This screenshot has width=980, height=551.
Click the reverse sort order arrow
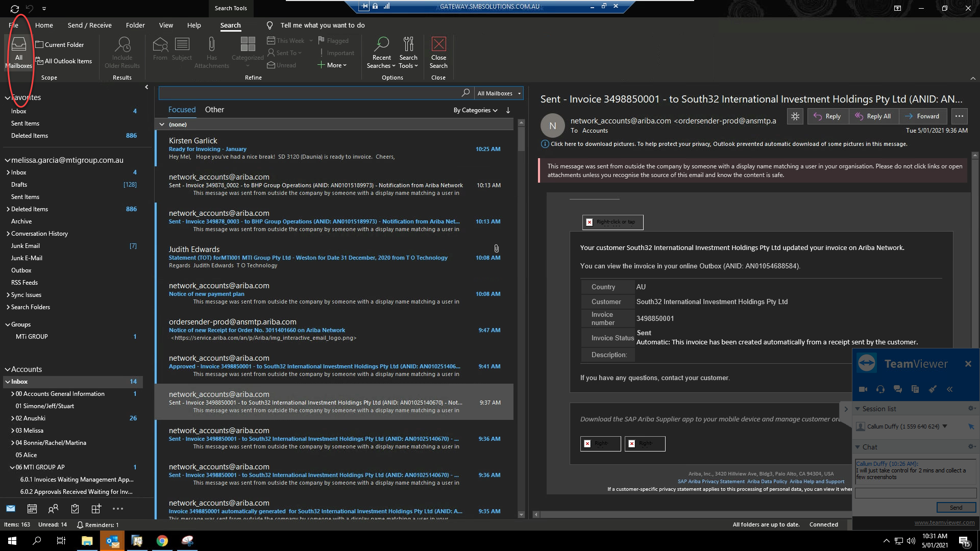pyautogui.click(x=508, y=110)
